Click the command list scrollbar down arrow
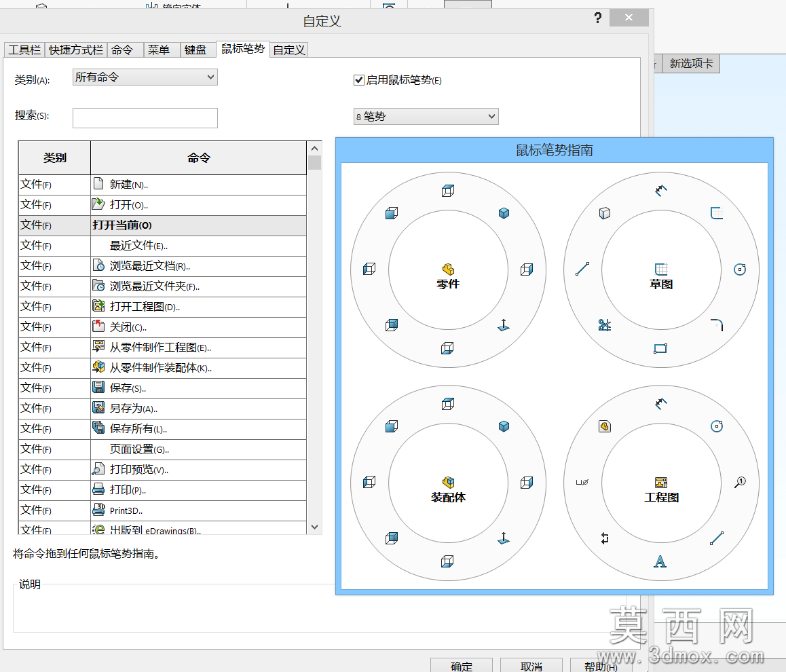Screen dimensions: 786x672 (314, 527)
